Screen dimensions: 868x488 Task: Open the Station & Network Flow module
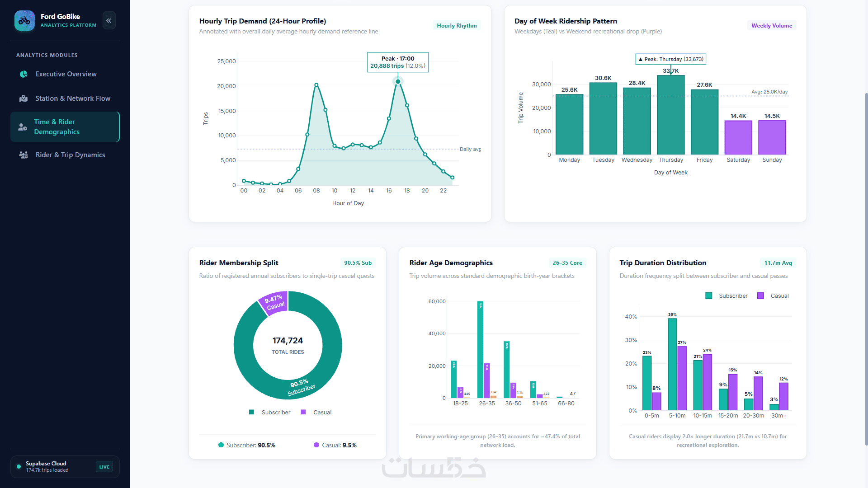[65, 99]
